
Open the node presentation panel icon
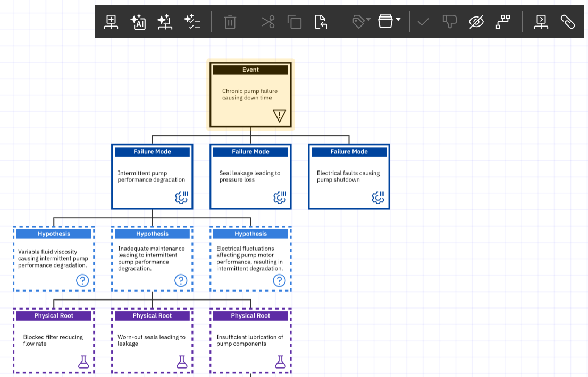coord(541,22)
